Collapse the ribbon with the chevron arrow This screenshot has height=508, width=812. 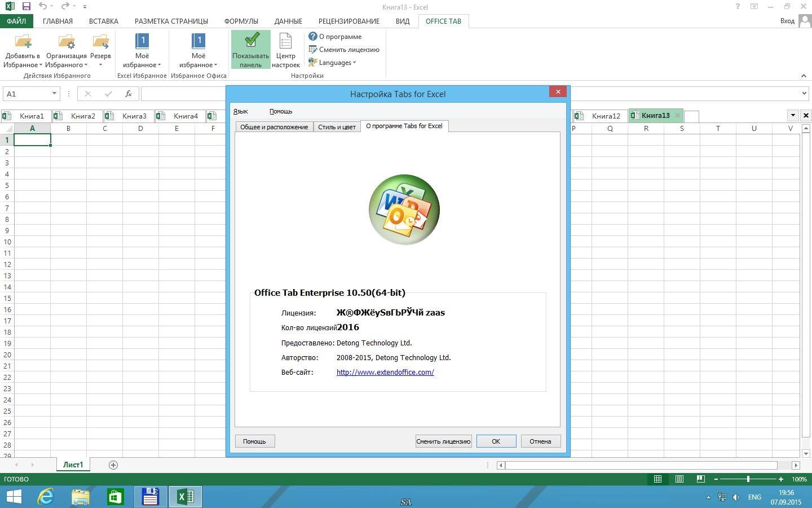(804, 75)
